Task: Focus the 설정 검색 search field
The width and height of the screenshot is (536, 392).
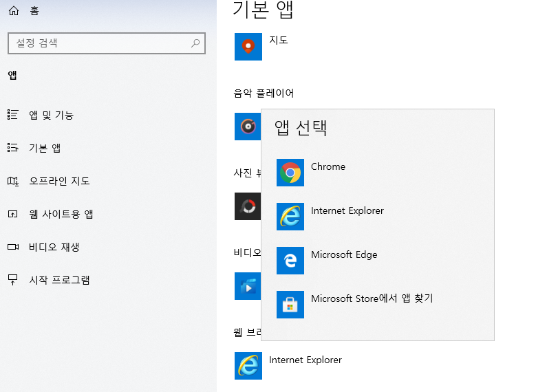Action: [107, 43]
